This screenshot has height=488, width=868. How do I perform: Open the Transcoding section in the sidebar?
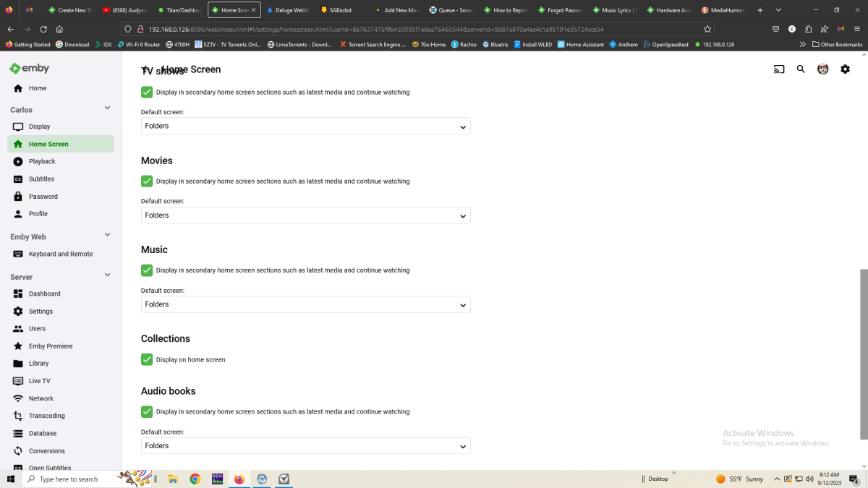45,416
